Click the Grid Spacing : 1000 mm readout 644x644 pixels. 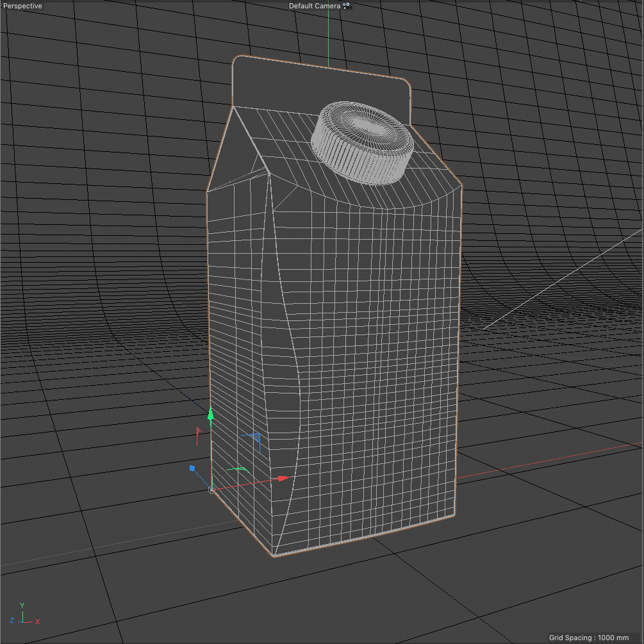(x=588, y=638)
